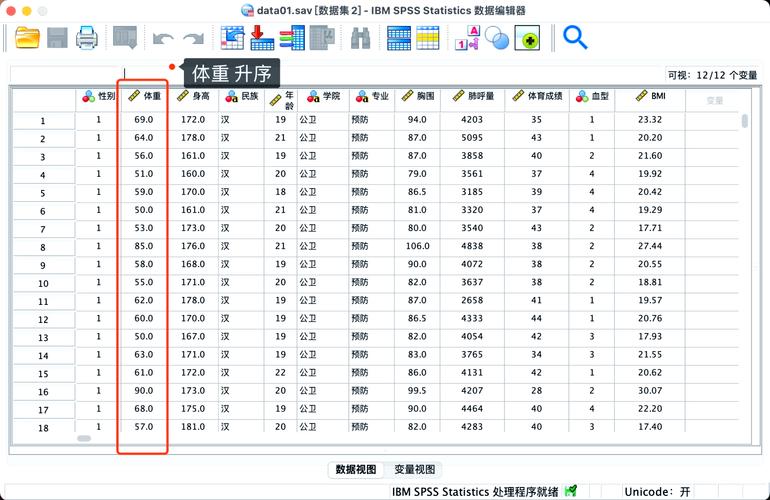770x500 pixels.
Task: Click the empty 变量 column header
Action: click(x=715, y=101)
